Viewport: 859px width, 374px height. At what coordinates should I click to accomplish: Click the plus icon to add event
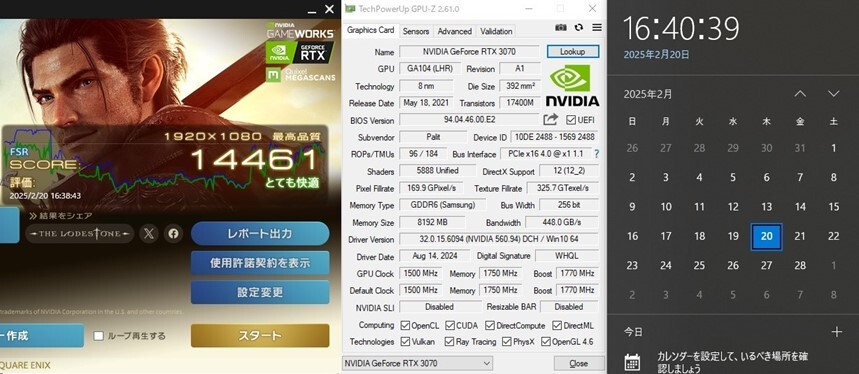coord(836,331)
